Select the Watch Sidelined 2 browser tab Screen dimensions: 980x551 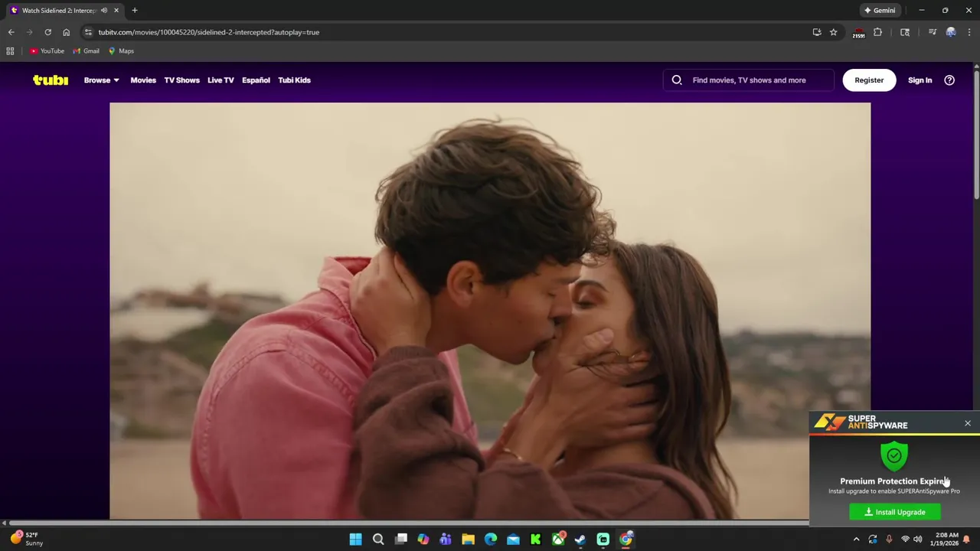58,11
